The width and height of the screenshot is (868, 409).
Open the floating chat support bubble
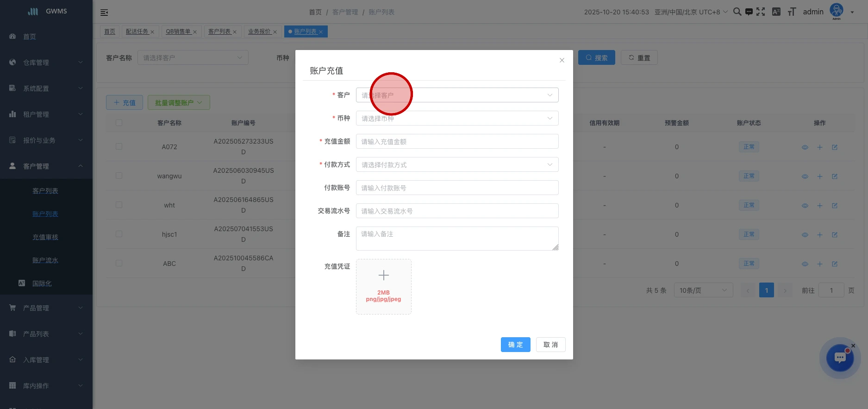840,358
